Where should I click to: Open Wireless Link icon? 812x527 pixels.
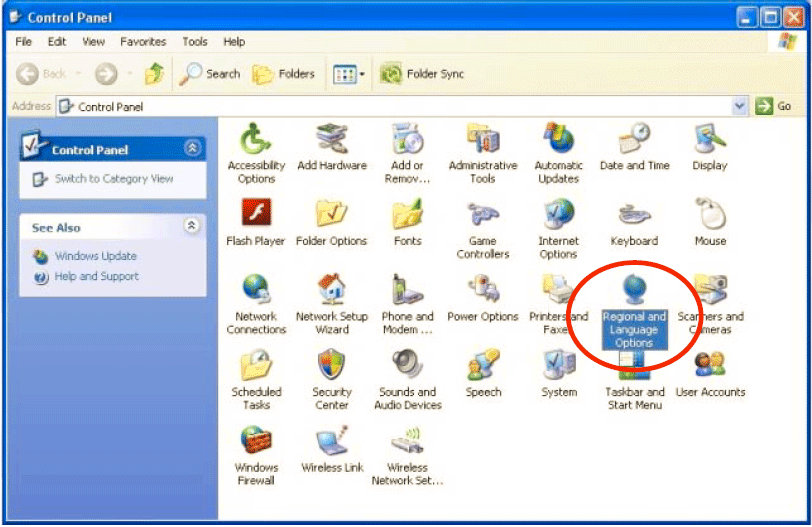(331, 441)
